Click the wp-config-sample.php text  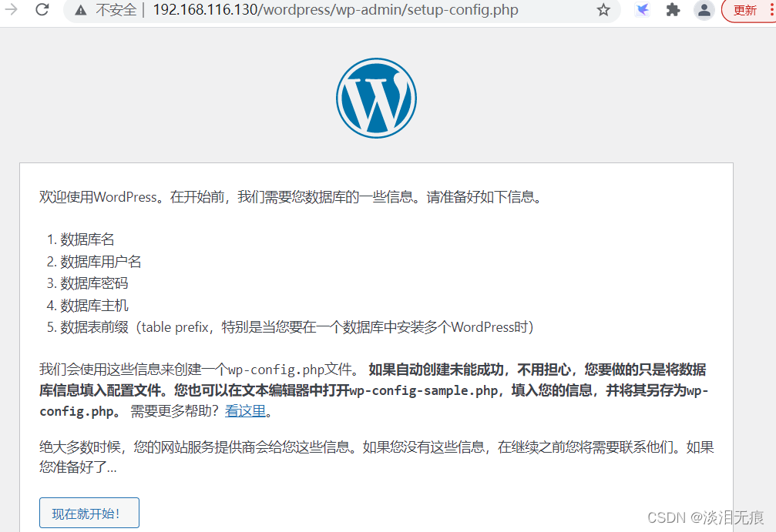424,390
